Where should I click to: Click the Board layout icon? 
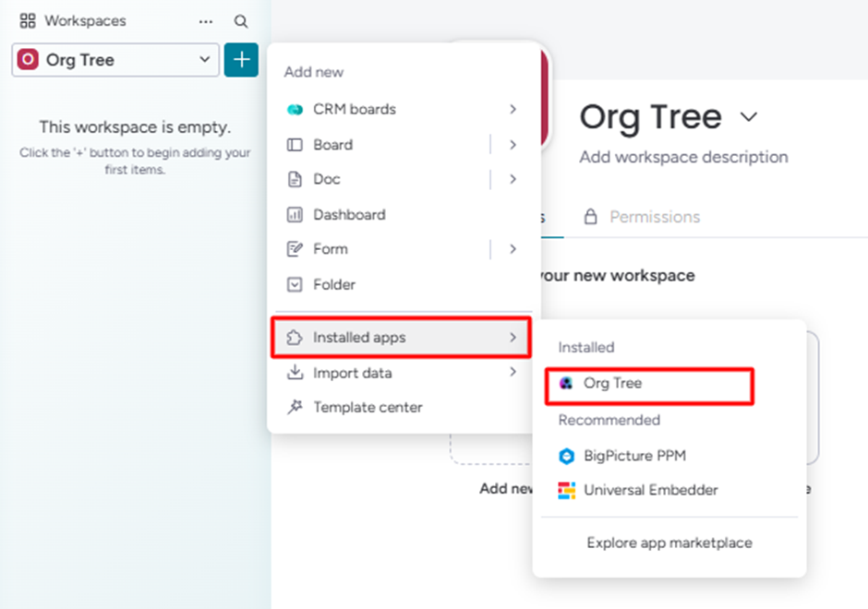pos(295,145)
